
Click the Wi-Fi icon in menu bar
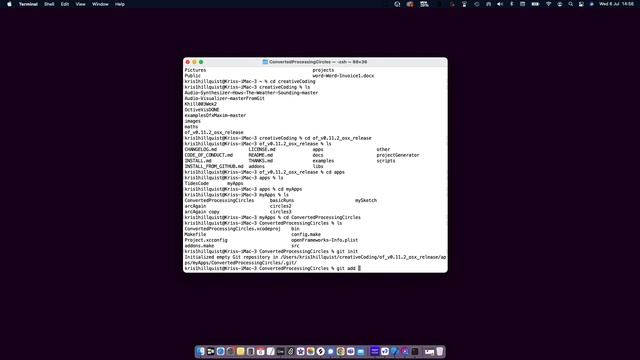[x=549, y=4]
